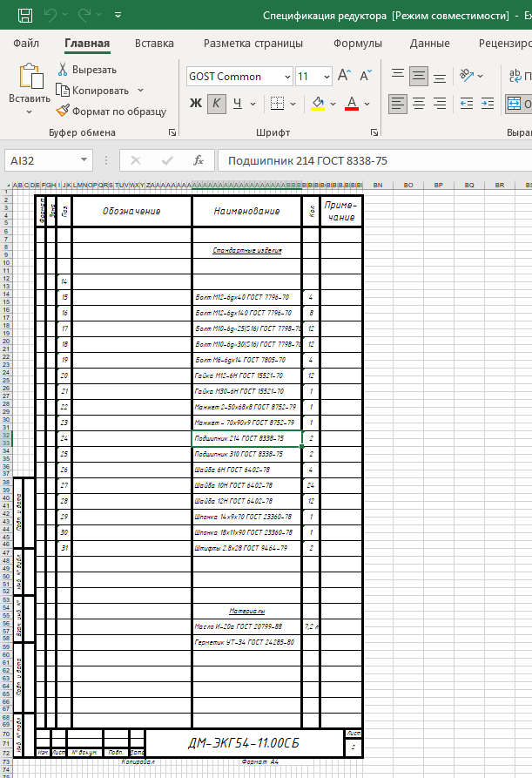The height and width of the screenshot is (778, 532).
Task: Expand the font color palette dropdown
Action: click(x=367, y=104)
